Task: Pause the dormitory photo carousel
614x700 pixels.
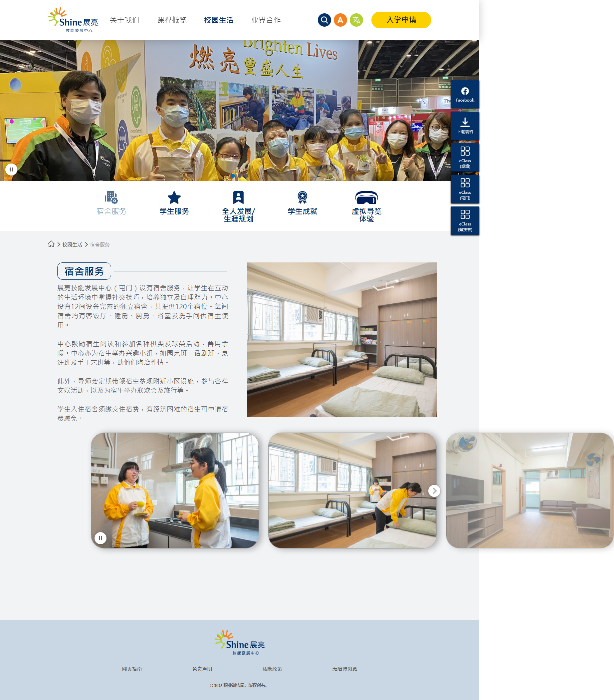Action: point(100,538)
